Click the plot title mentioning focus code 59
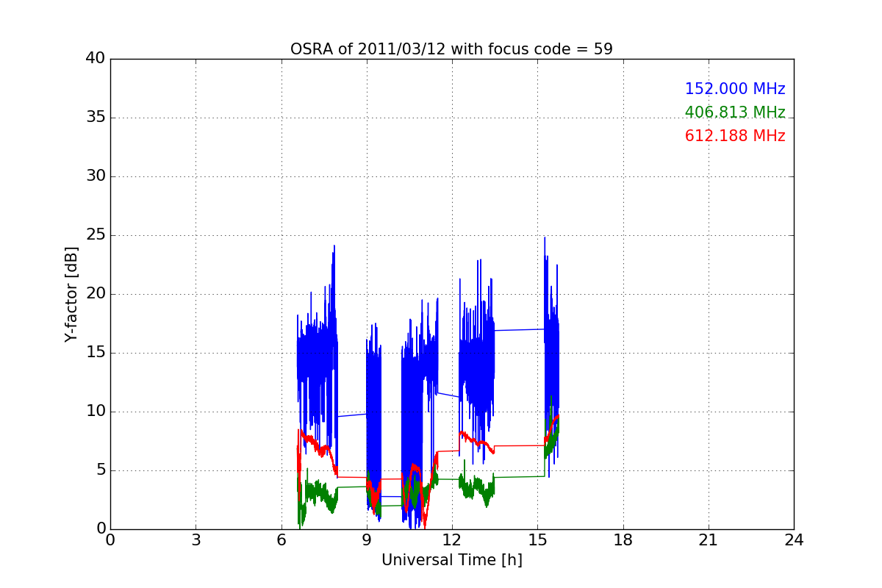Viewport: 882px width, 588px height. click(x=451, y=49)
